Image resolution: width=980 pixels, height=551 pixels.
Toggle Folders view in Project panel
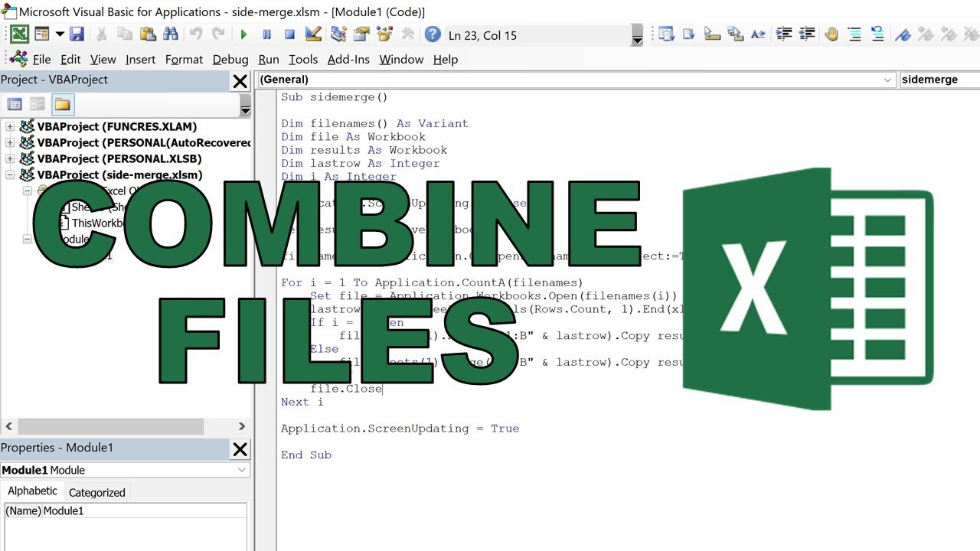[x=62, y=104]
